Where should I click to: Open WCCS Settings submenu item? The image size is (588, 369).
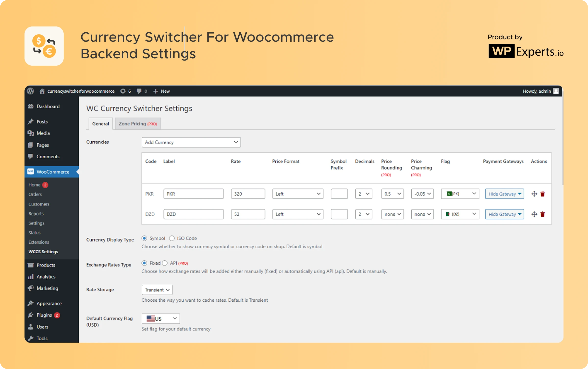tap(43, 252)
